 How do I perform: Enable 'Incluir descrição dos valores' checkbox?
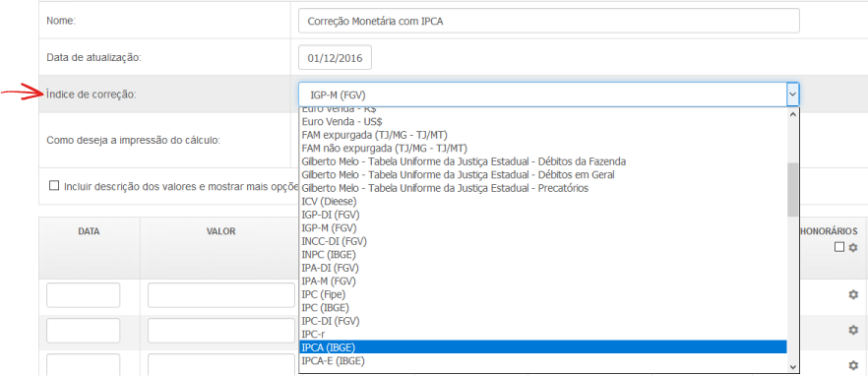pos(54,186)
